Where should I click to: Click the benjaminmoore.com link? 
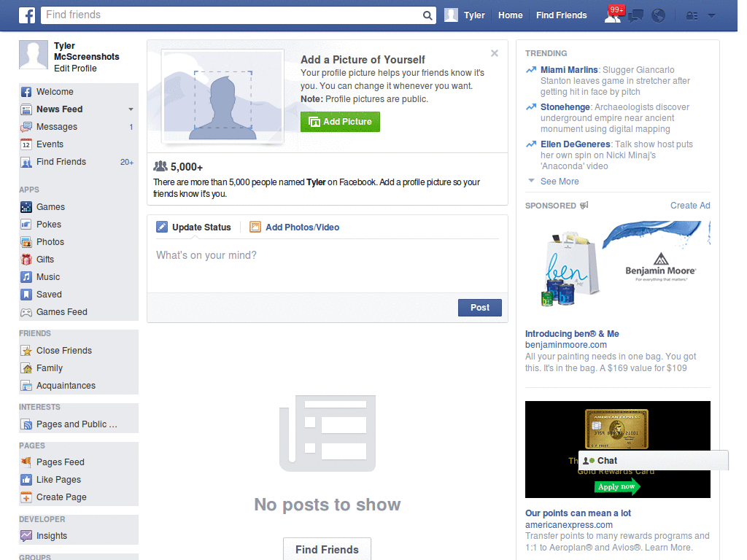tap(565, 345)
